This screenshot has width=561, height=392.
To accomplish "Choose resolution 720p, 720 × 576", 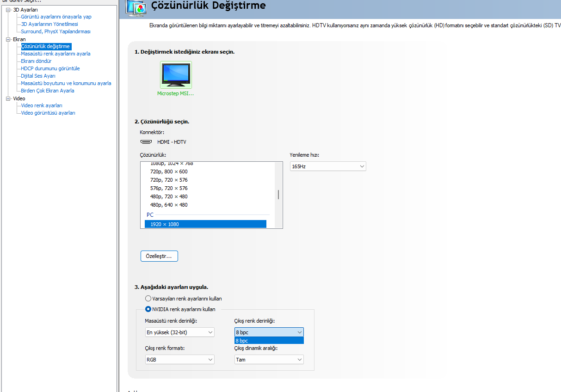I will coord(169,180).
